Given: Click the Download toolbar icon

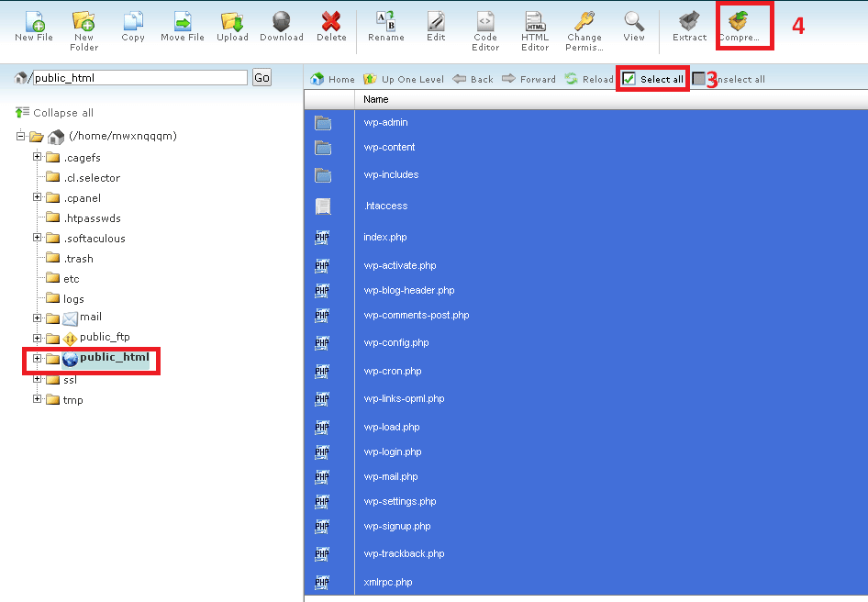Looking at the screenshot, I should (282, 22).
